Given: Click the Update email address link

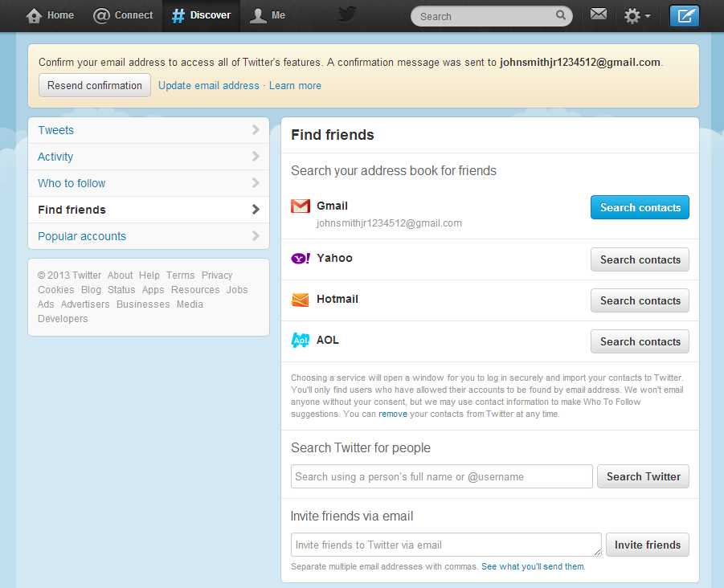Looking at the screenshot, I should 209,85.
